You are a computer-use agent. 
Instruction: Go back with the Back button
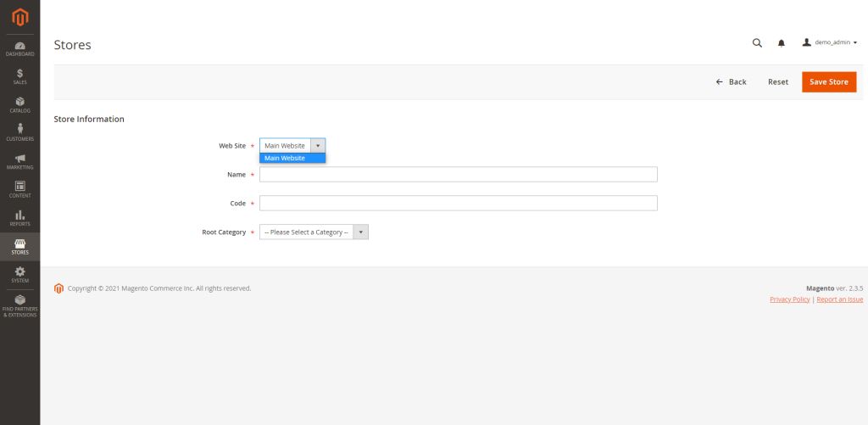click(x=731, y=82)
